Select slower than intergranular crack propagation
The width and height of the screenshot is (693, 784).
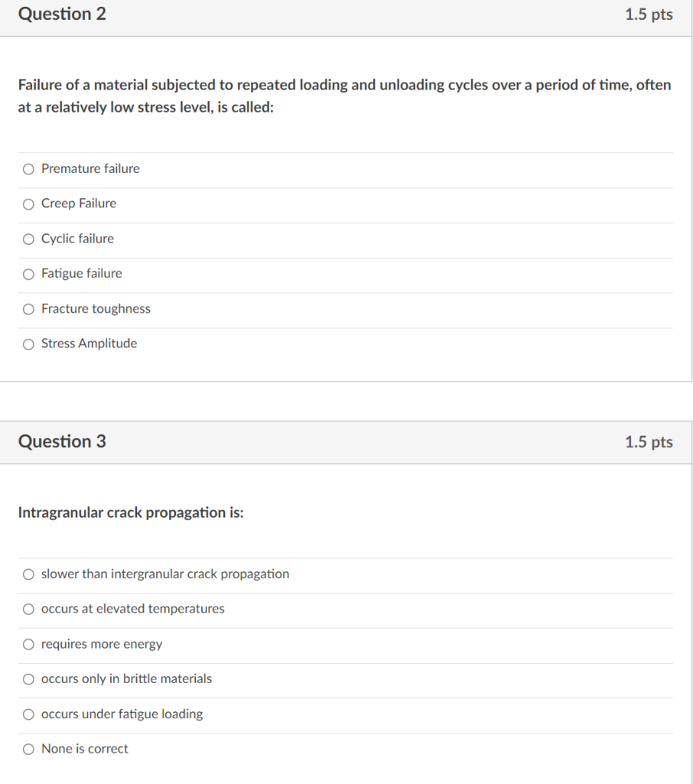coord(28,574)
